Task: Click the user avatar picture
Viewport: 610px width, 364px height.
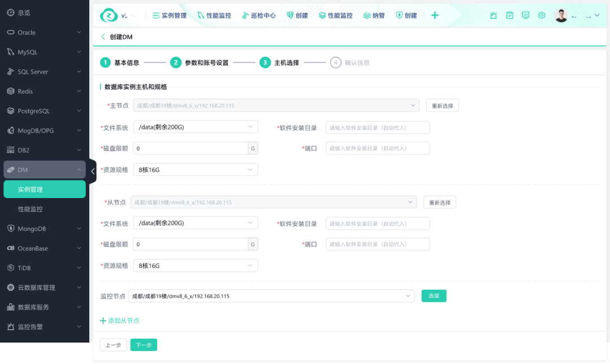Action: coord(561,16)
